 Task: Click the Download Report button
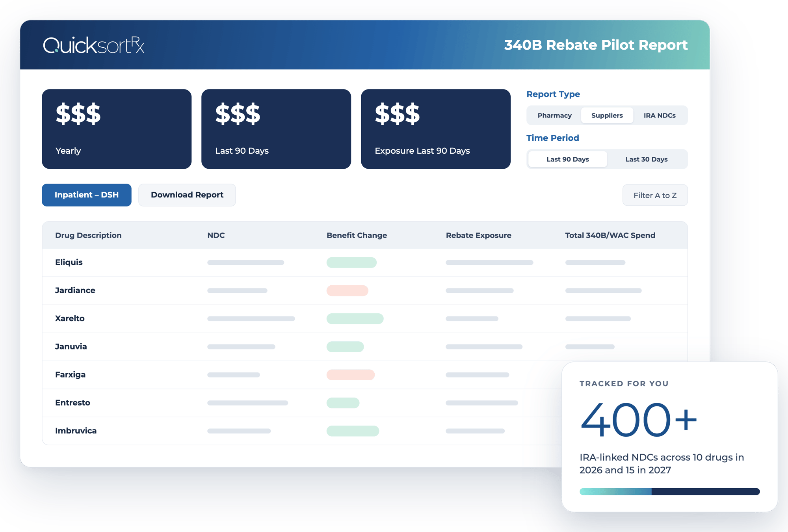[187, 195]
